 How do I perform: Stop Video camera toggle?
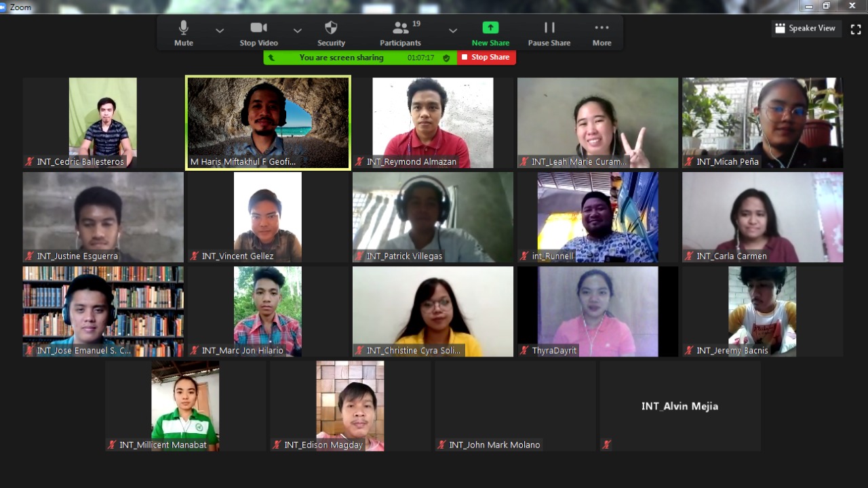(258, 33)
